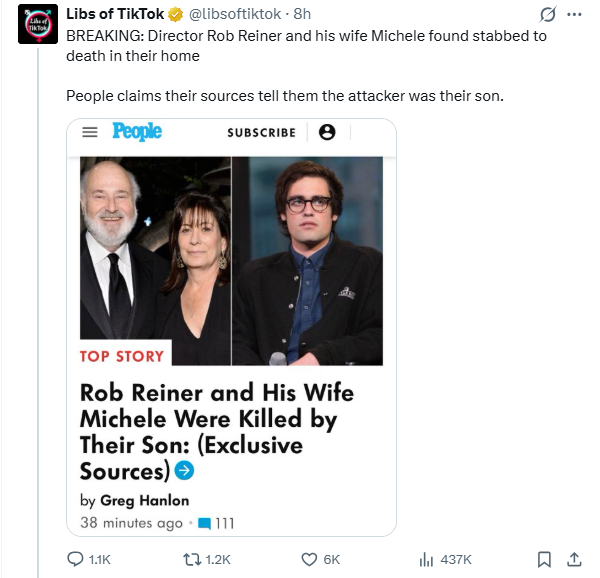Open the post's more options menu
The width and height of the screenshot is (600, 578).
point(574,16)
